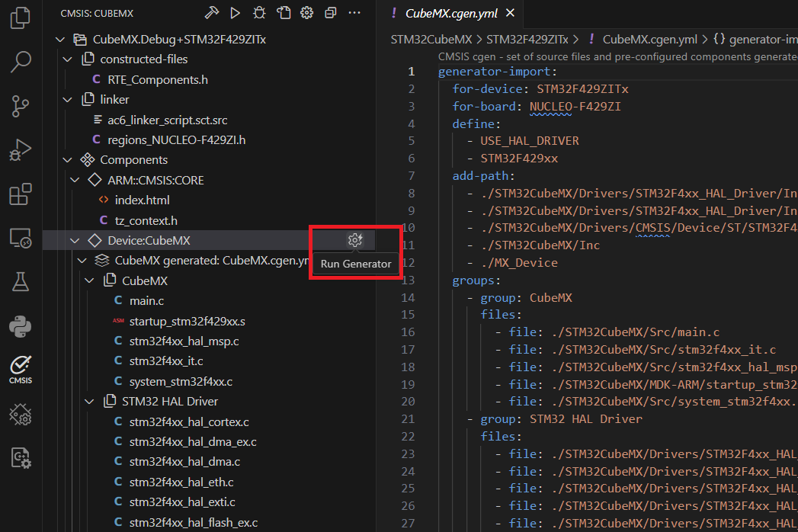
Task: Collapse the STM32 HAL Driver group
Action: point(90,402)
